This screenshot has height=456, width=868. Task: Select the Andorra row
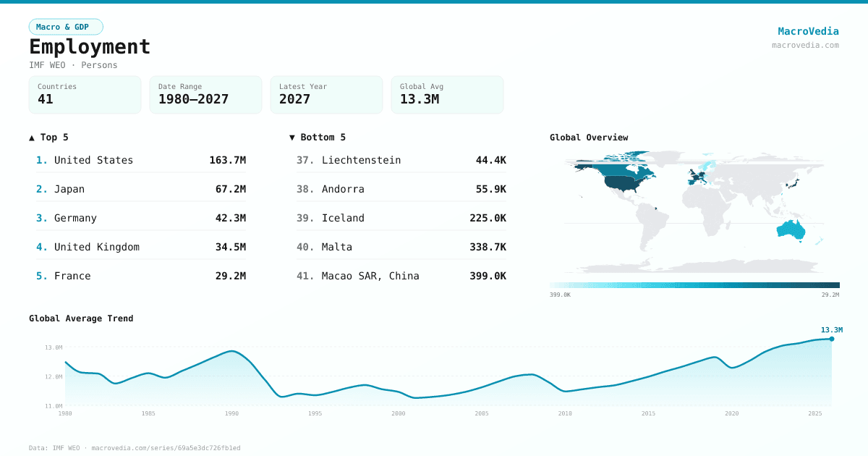tap(401, 189)
